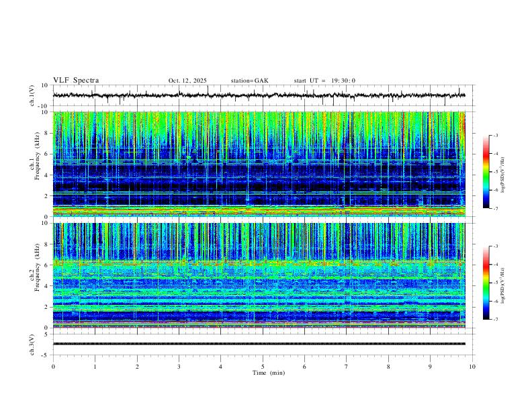
Task: Click the "3" tick on the time axis
Action: point(179,367)
